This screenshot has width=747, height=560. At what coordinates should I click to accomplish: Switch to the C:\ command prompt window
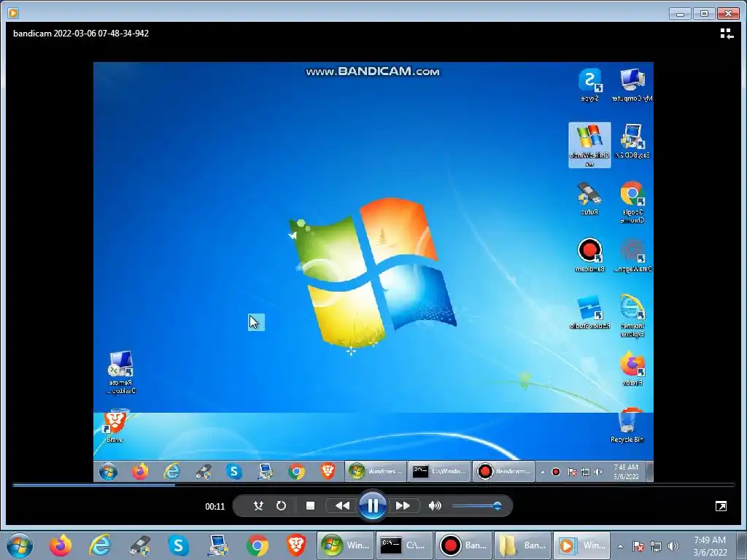(404, 545)
